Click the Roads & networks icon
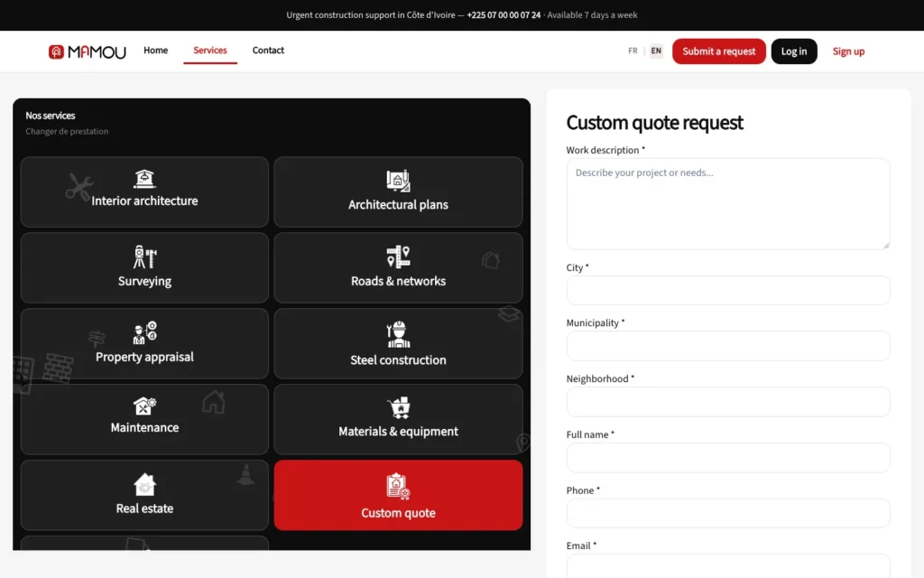This screenshot has height=578, width=924. (398, 257)
